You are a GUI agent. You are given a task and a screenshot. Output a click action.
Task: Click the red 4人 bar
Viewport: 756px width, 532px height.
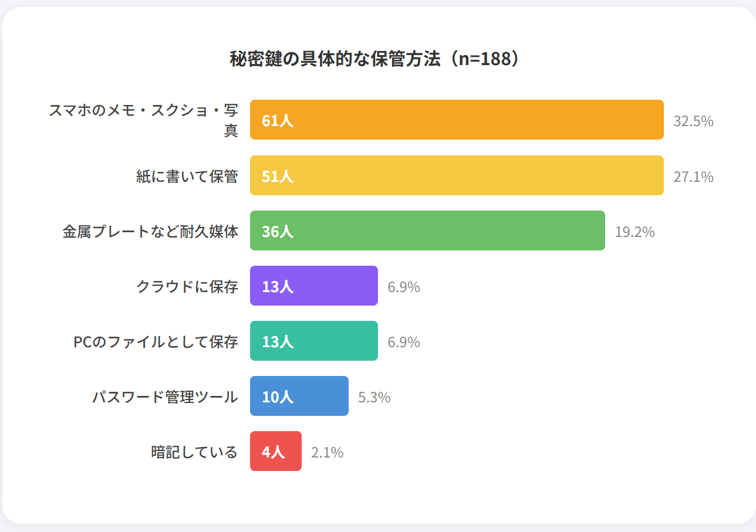(276, 451)
